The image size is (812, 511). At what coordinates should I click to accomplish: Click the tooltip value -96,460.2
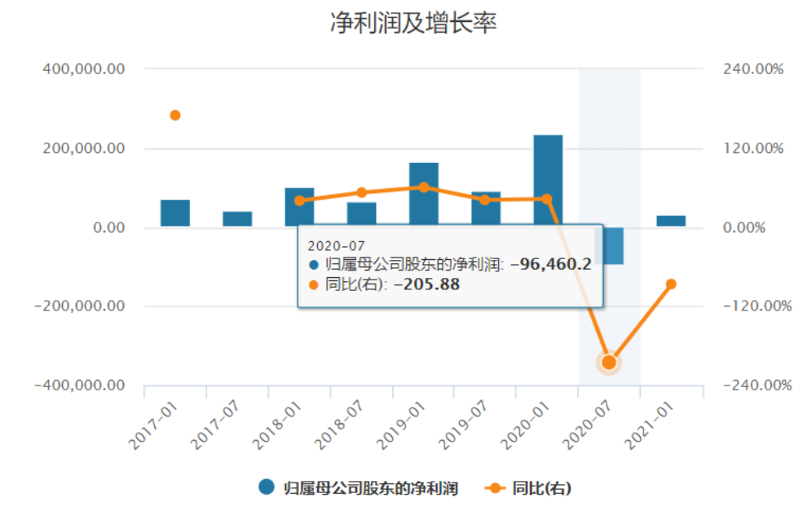[550, 264]
